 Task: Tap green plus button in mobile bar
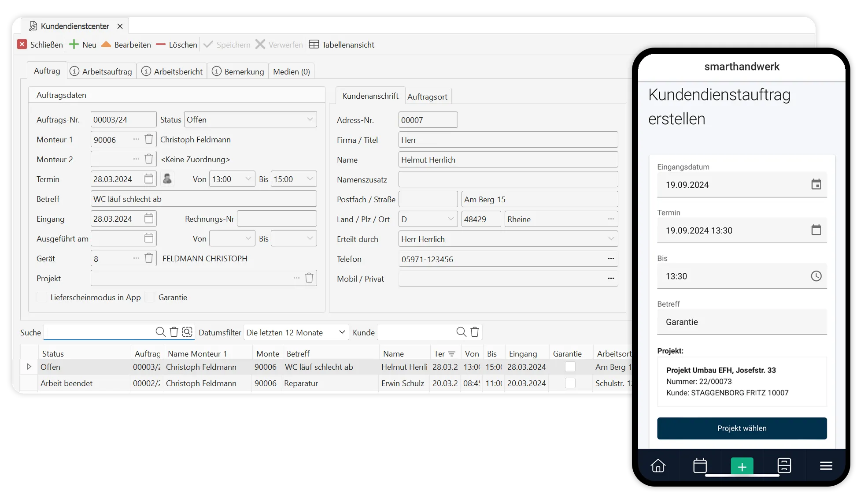tap(742, 466)
